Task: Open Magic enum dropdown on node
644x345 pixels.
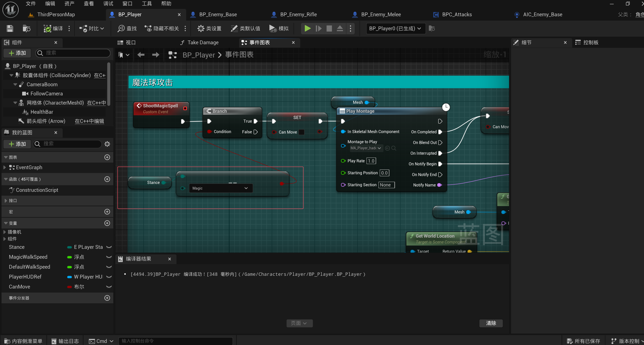Action: pos(221,188)
